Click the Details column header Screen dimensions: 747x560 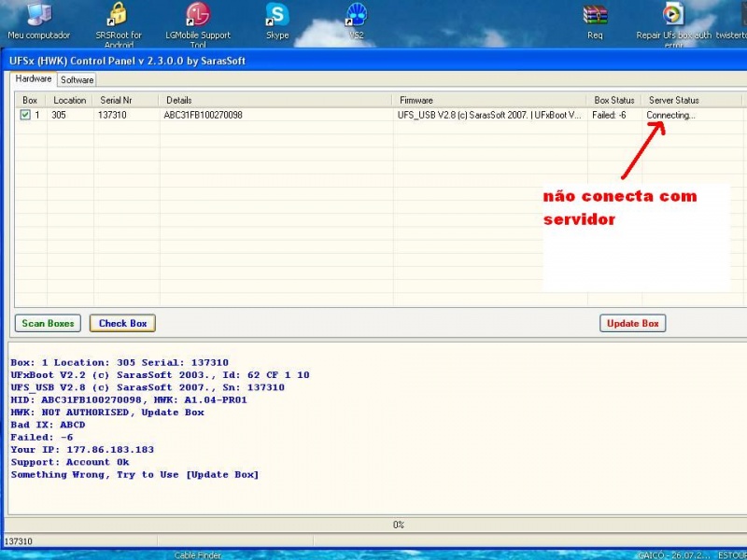pyautogui.click(x=275, y=100)
